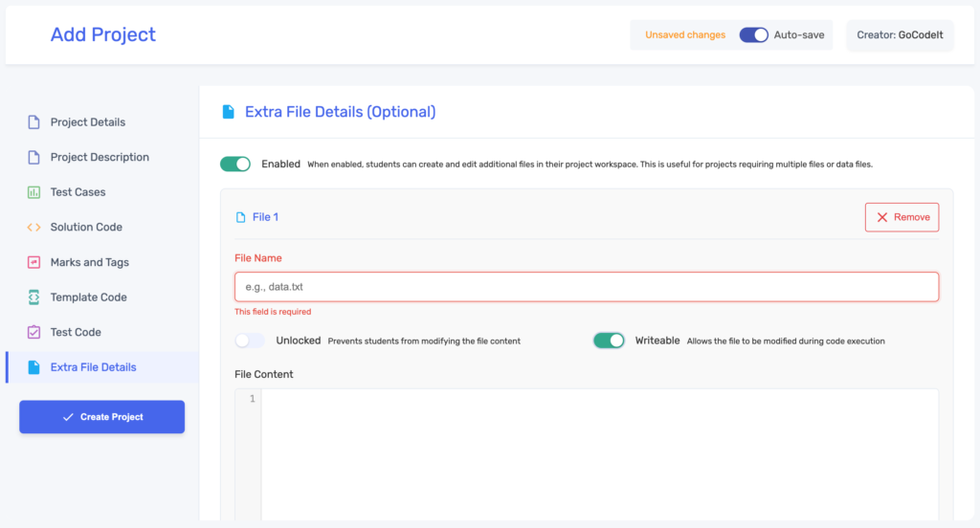The width and height of the screenshot is (980, 528).
Task: Open the Solution Code section
Action: (86, 228)
